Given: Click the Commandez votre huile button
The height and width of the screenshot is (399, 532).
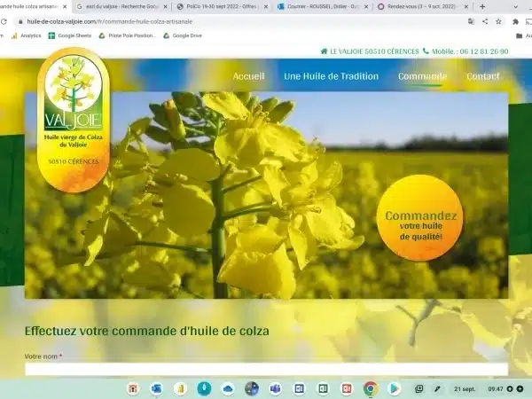Looking at the screenshot, I should (x=420, y=218).
